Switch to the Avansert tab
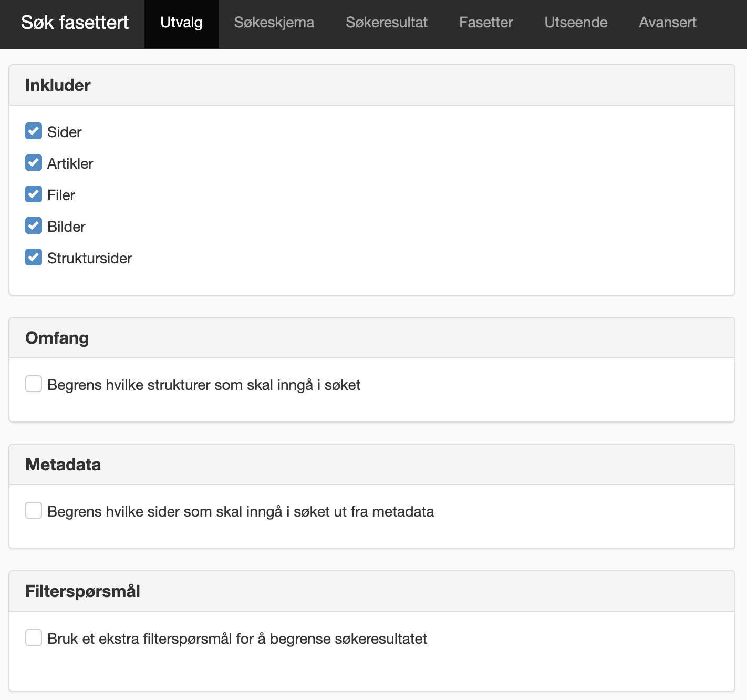 (x=668, y=23)
